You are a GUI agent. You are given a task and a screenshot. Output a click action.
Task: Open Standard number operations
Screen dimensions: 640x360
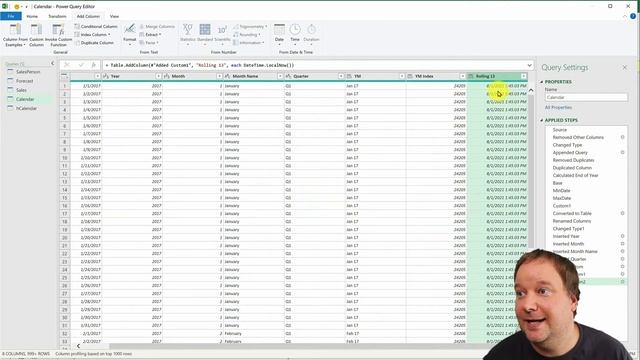click(205, 34)
